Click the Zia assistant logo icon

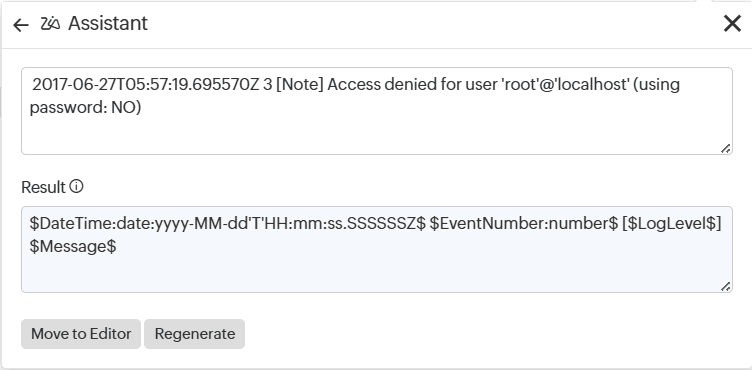tap(50, 23)
